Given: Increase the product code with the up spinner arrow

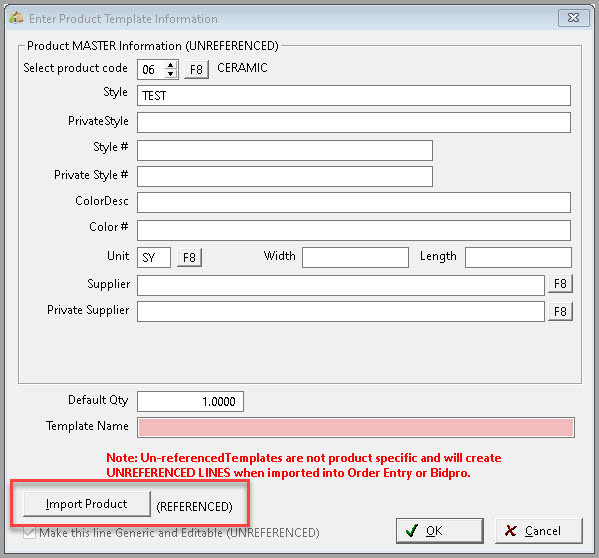Looking at the screenshot, I should point(171,65).
